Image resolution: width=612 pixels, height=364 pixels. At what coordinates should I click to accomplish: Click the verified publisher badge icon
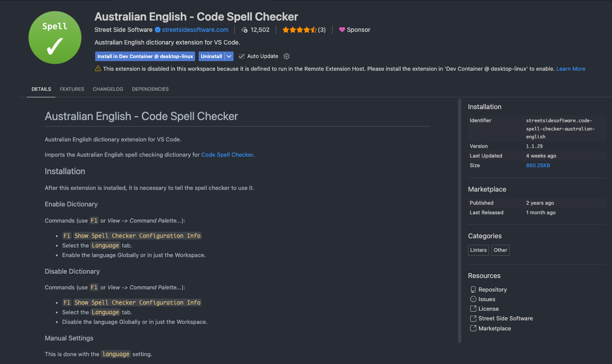point(158,30)
